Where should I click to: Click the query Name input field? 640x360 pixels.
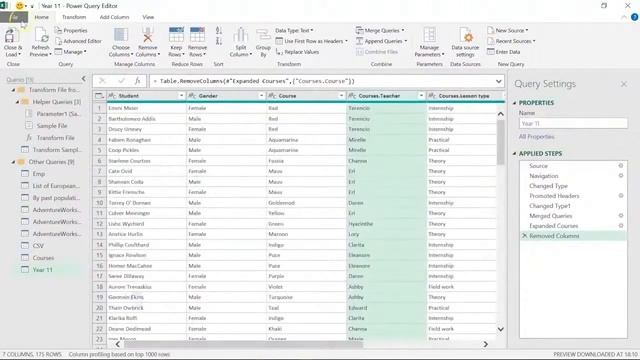point(573,123)
